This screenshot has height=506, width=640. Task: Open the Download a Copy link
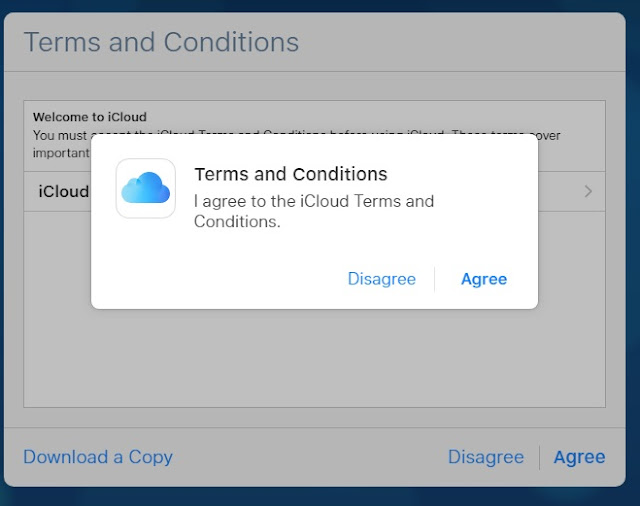98,457
